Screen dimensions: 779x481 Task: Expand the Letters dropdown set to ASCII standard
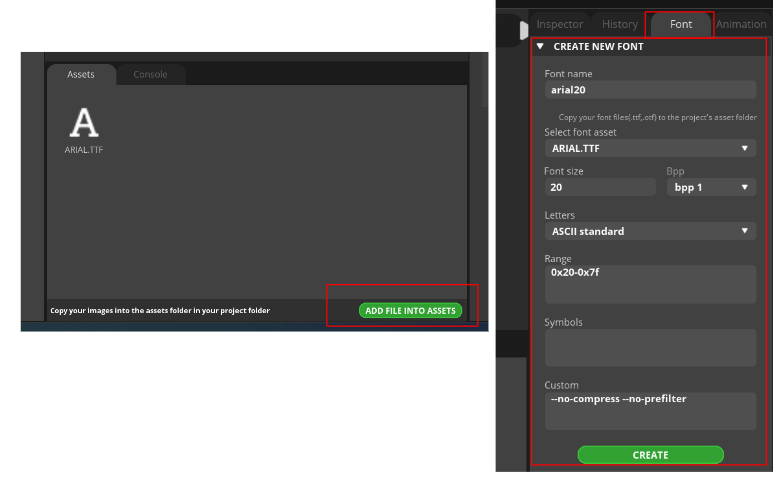(x=649, y=231)
